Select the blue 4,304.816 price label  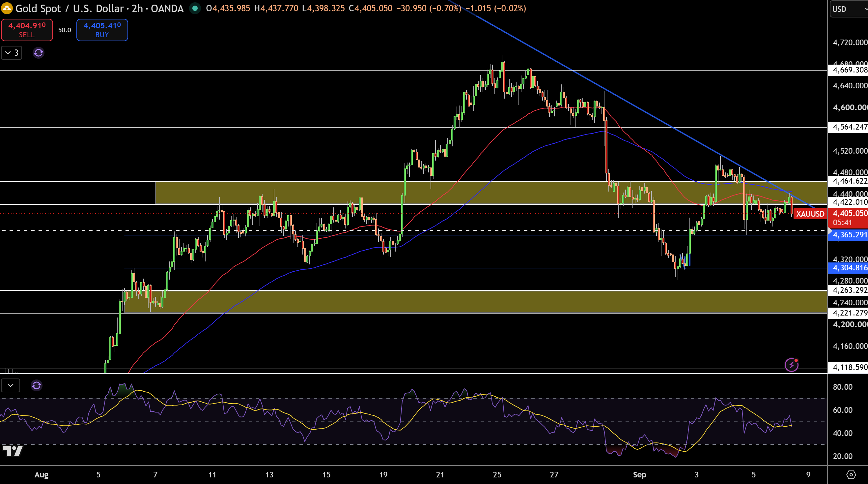848,268
